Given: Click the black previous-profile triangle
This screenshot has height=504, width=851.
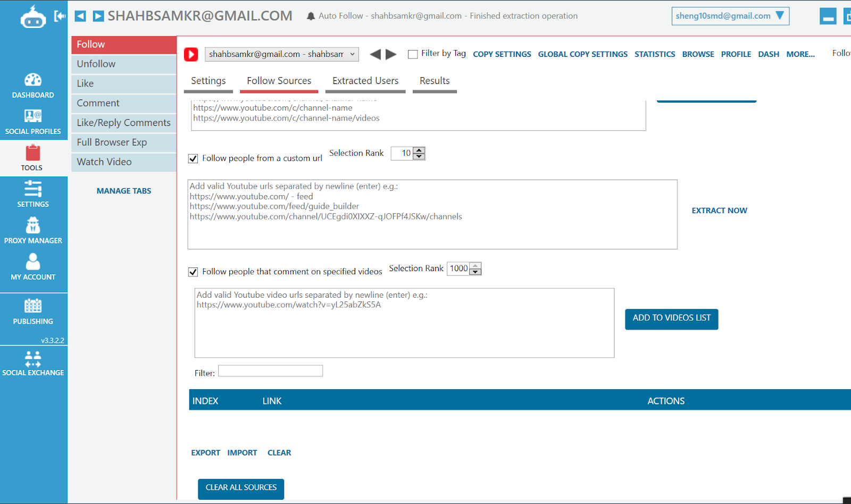Looking at the screenshot, I should 375,54.
